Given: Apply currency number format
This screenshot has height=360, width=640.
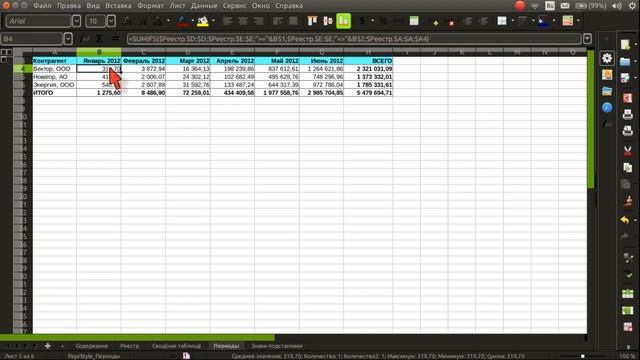Looking at the screenshot, I should pos(362,21).
